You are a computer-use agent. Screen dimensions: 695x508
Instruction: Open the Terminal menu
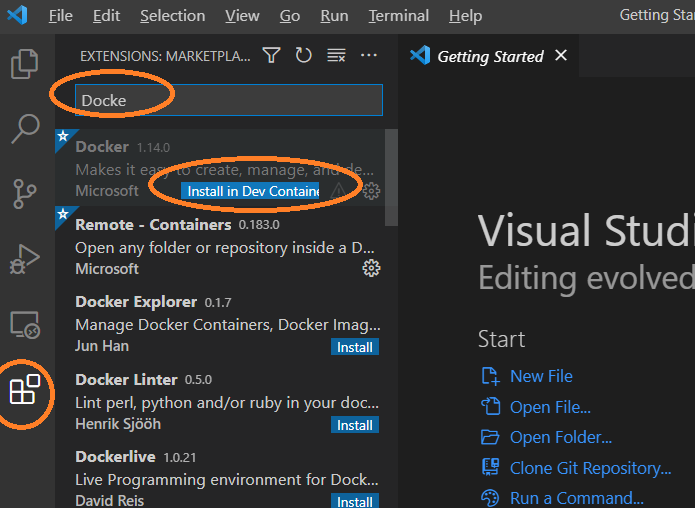398,16
